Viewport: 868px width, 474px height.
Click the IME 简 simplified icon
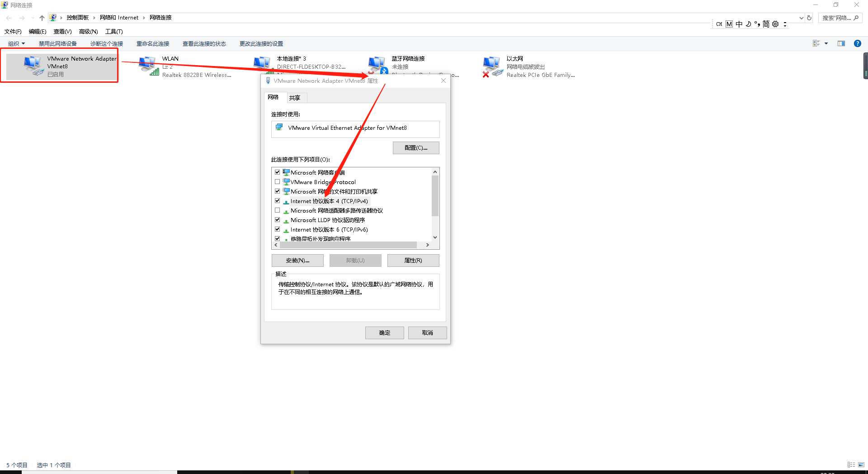(x=766, y=24)
